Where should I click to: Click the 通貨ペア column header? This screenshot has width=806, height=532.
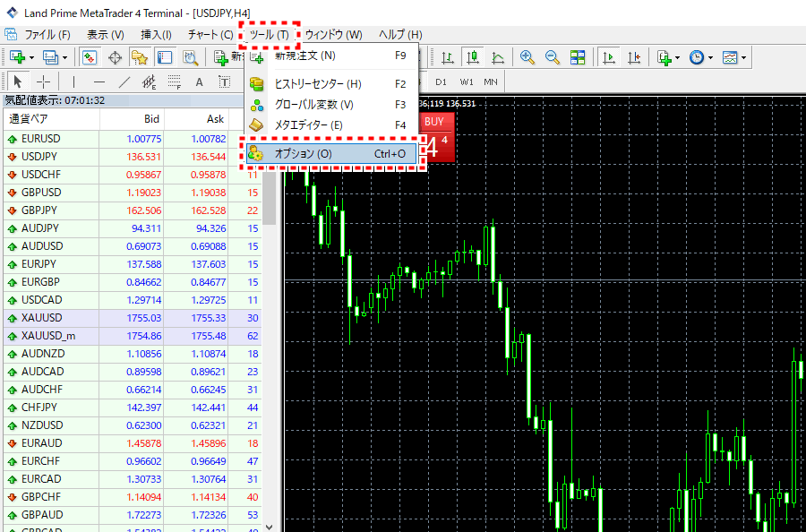(x=51, y=119)
